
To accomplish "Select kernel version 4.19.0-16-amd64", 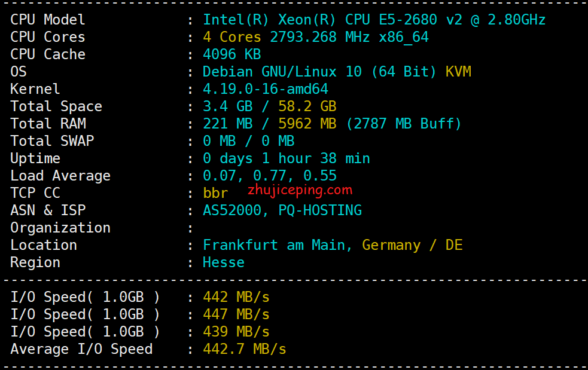I will pyautogui.click(x=266, y=89).
